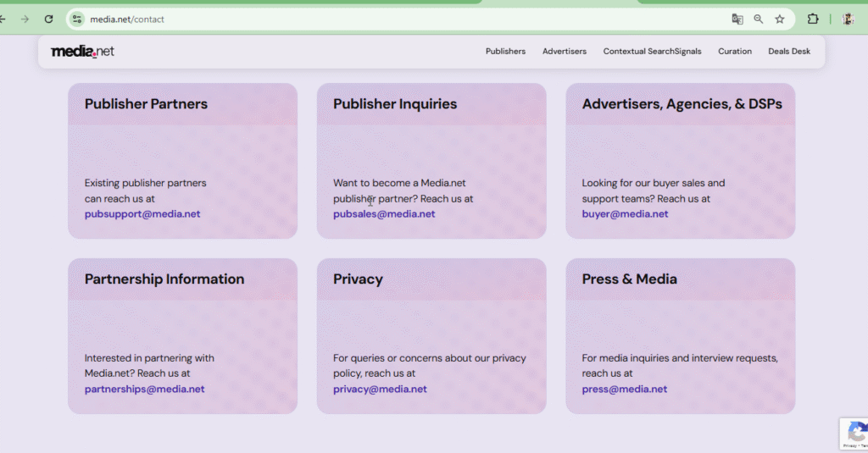Click the browser back arrow

(3, 19)
